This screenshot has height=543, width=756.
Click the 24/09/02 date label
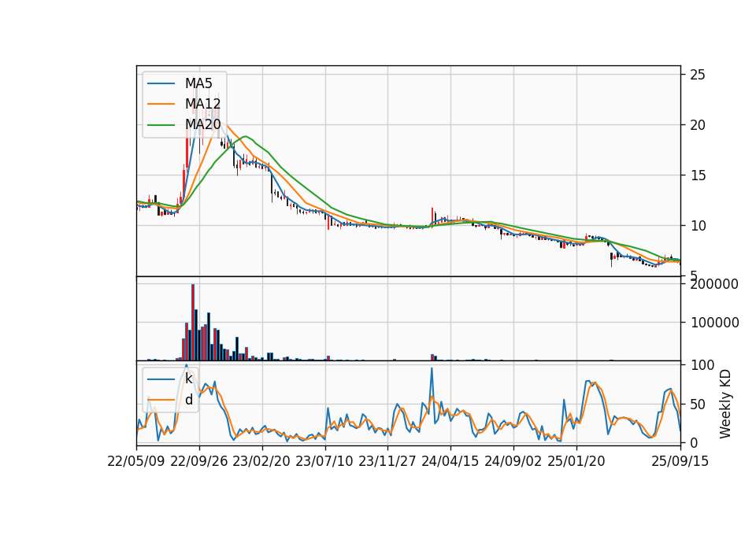[x=513, y=461]
